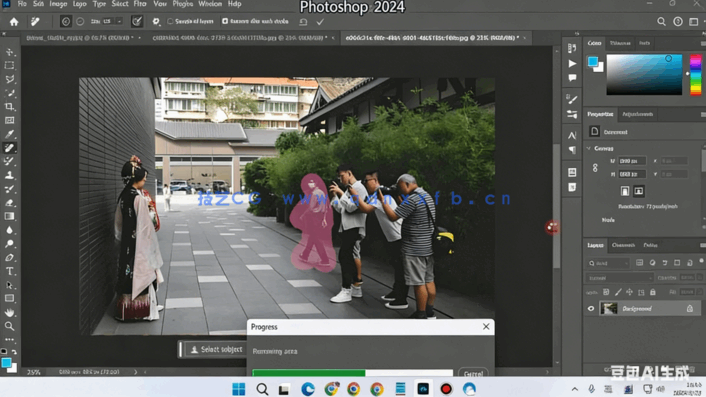Select the Dodge tool
The height and width of the screenshot is (397, 706).
(x=9, y=244)
